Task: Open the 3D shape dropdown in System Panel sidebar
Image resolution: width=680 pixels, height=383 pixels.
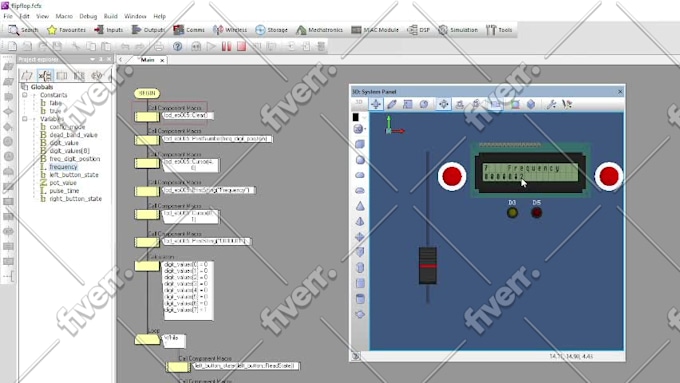Action: coord(360,129)
